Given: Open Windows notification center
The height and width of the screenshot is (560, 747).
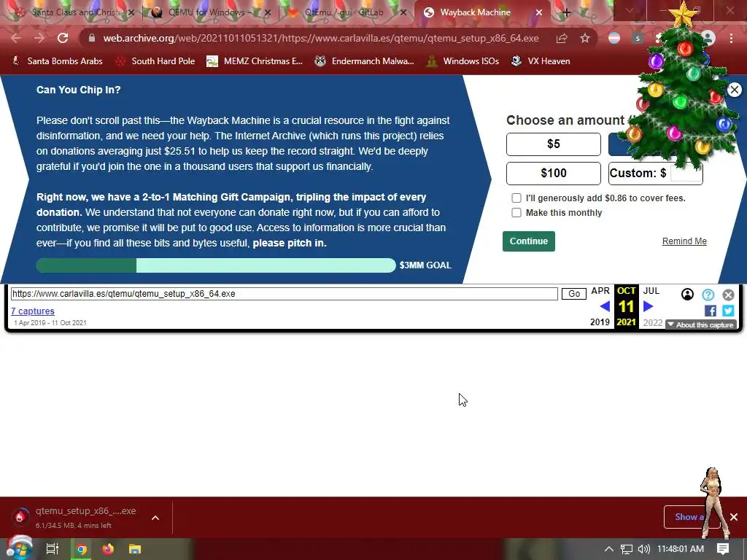Looking at the screenshot, I should tap(723, 549).
